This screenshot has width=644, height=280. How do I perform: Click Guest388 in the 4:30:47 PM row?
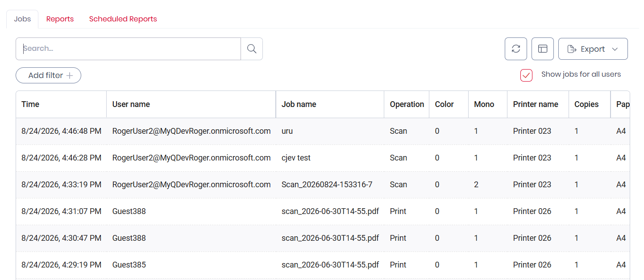[129, 238]
